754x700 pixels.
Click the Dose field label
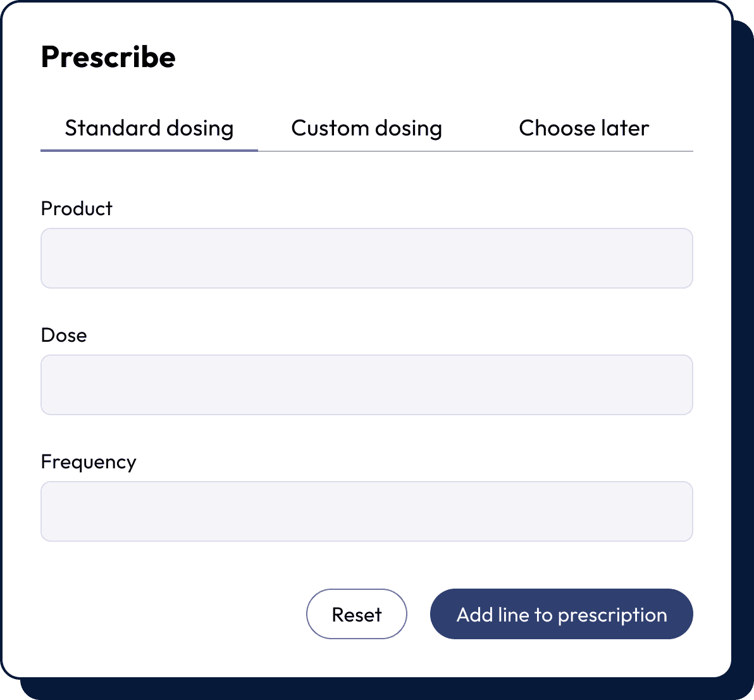pos(64,335)
